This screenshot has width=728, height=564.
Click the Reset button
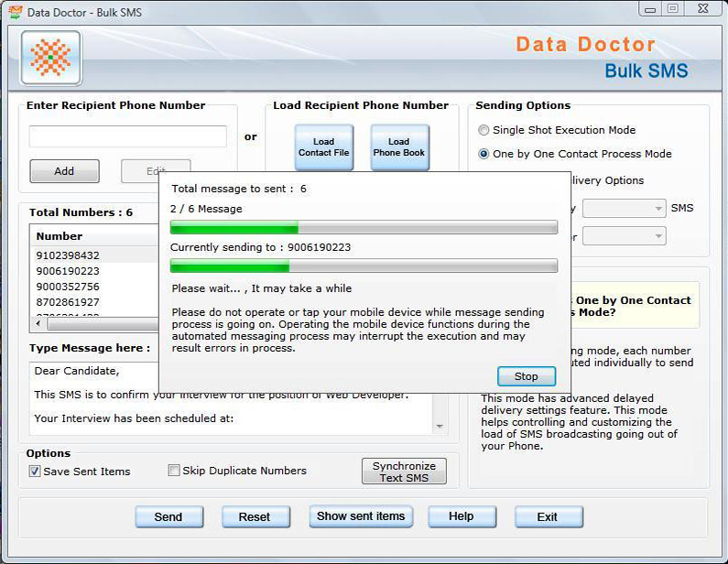[x=255, y=516]
